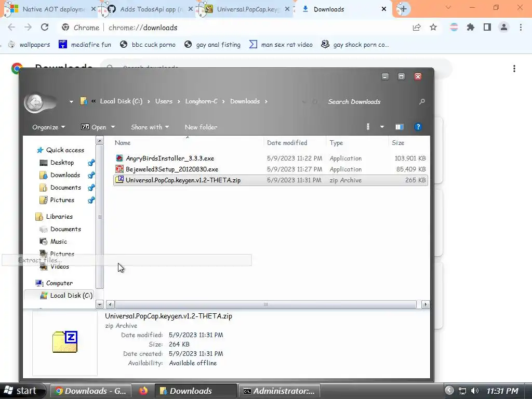Viewport: 532px width, 399px height.
Task: Select Local Disk (C:) in address bar
Action: tap(121, 101)
